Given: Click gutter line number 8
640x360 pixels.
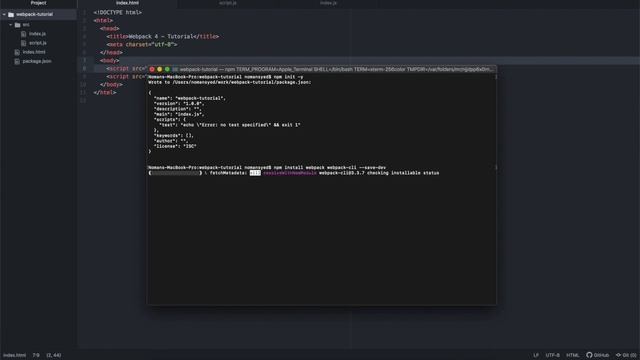Looking at the screenshot, I should tap(84, 69).
